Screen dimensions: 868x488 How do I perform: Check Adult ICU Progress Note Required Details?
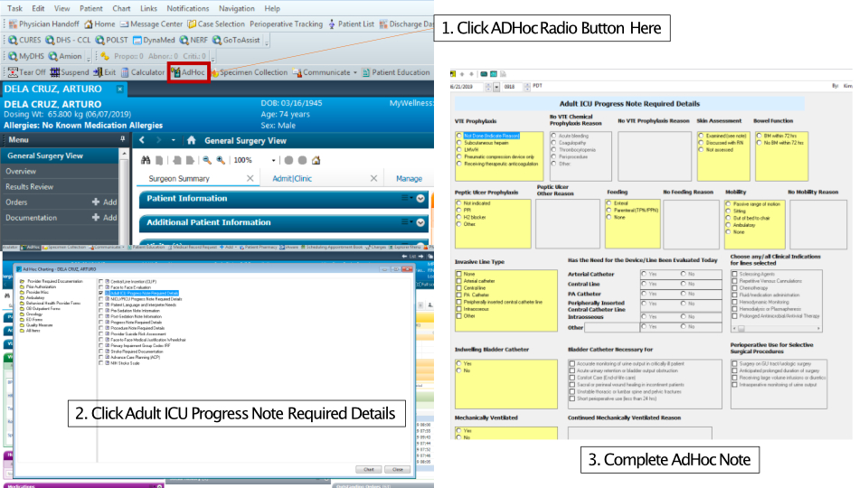click(100, 294)
